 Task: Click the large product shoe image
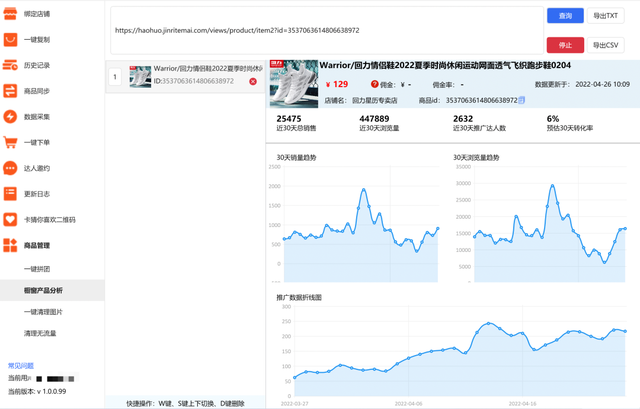coord(294,84)
